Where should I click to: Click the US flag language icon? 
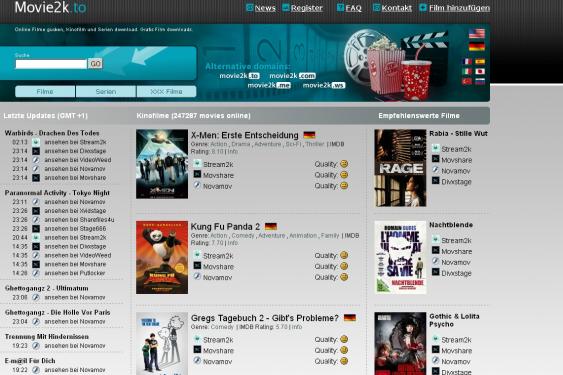point(476,34)
